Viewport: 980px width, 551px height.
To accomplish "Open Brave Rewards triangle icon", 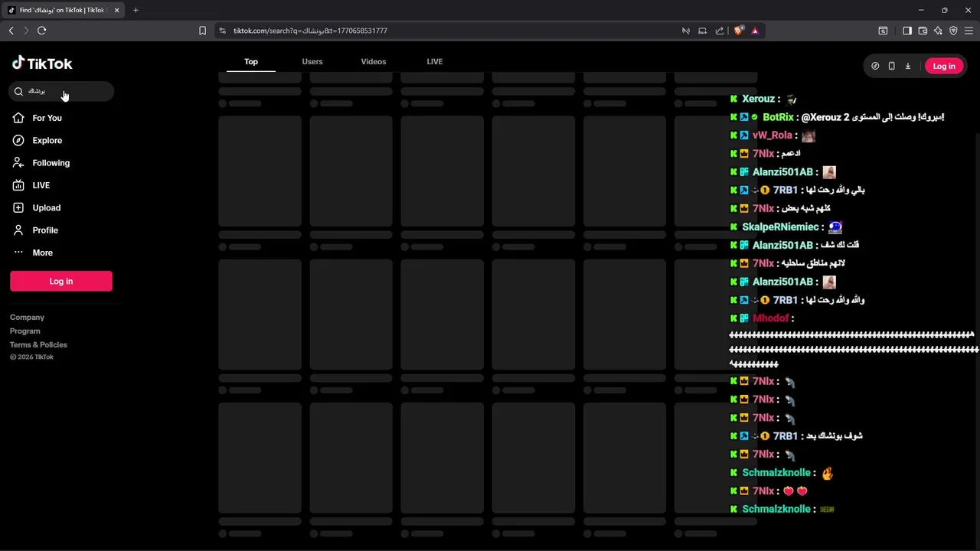I will pos(755,31).
